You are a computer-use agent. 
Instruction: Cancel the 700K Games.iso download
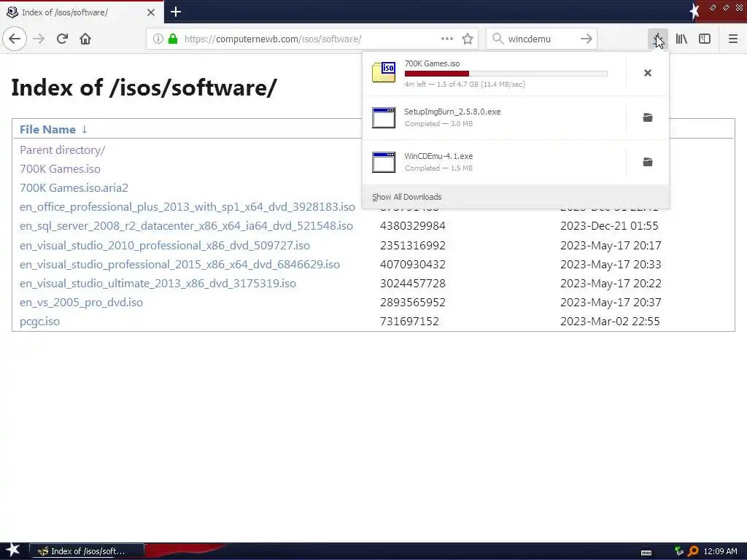click(648, 73)
